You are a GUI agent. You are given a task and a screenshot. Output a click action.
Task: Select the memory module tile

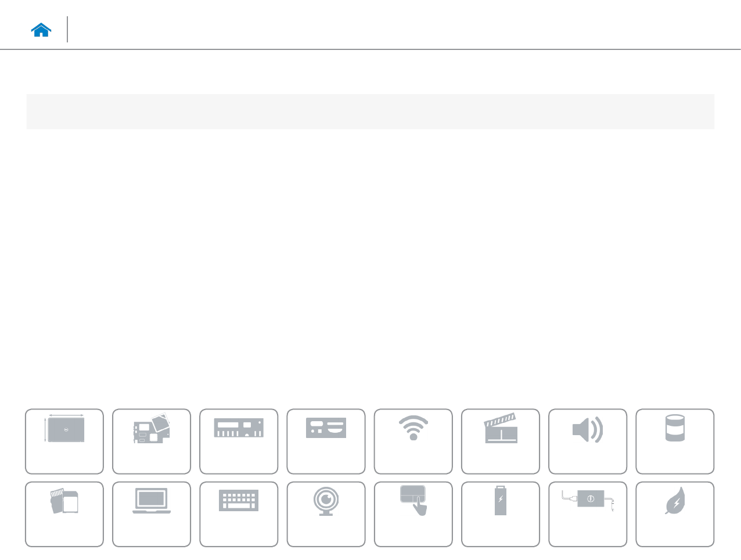tap(239, 441)
